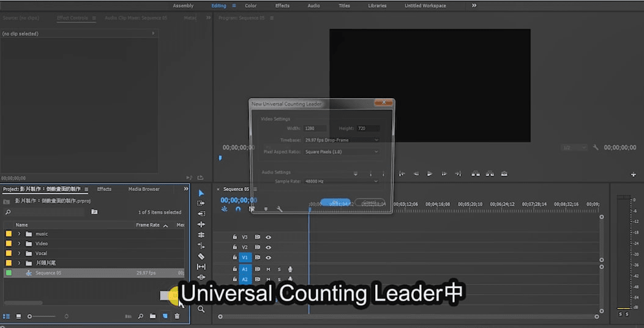Click Export Frame icon in Source panel
This screenshot has width=644, height=328.
(x=200, y=178)
